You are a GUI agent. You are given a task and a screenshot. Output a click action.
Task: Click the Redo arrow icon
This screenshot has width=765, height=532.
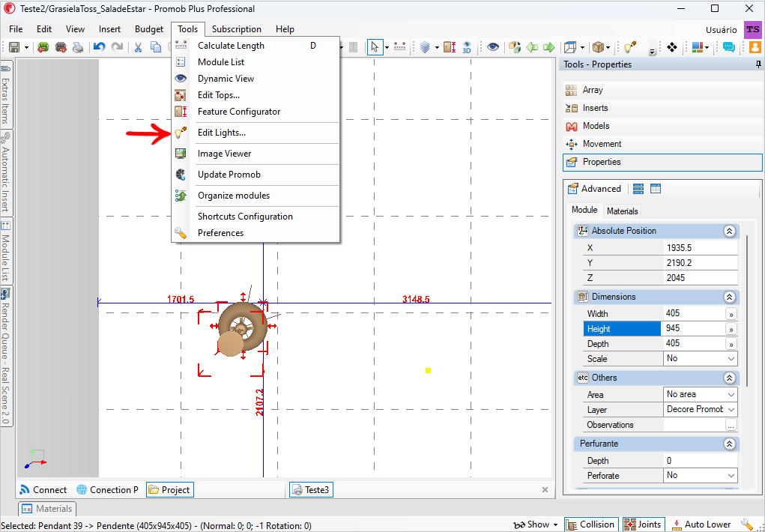point(117,47)
